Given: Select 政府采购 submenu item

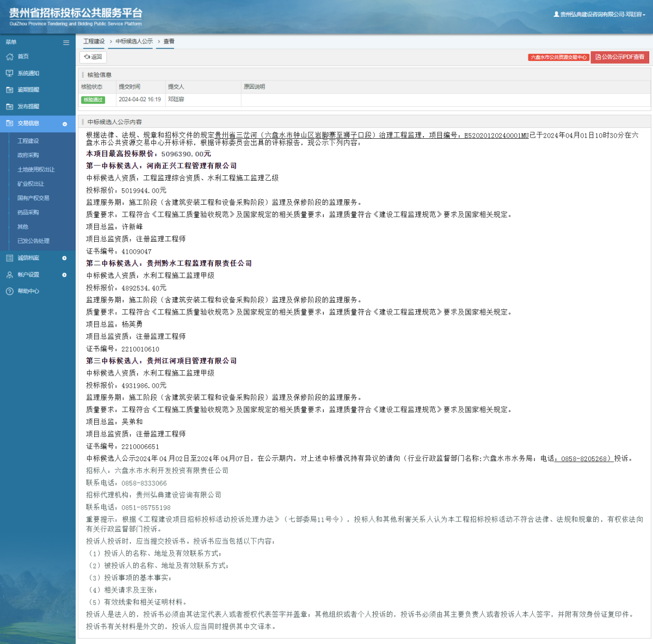Looking at the screenshot, I should [x=28, y=155].
